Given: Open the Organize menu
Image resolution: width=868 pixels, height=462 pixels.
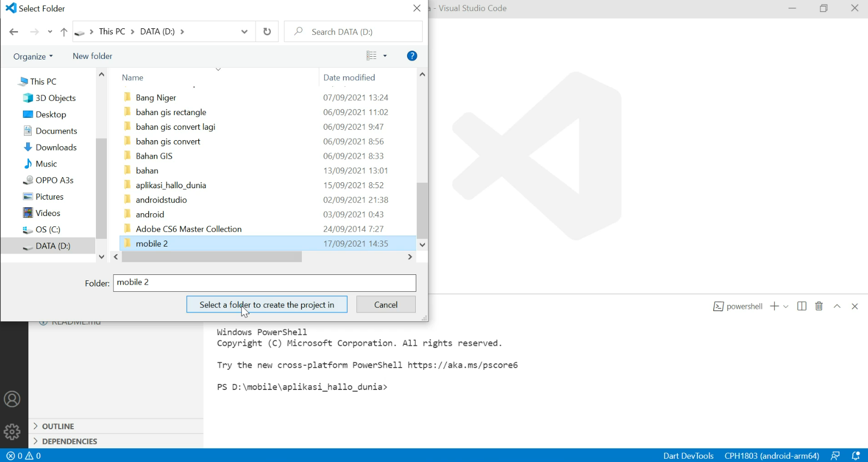Looking at the screenshot, I should 33,56.
